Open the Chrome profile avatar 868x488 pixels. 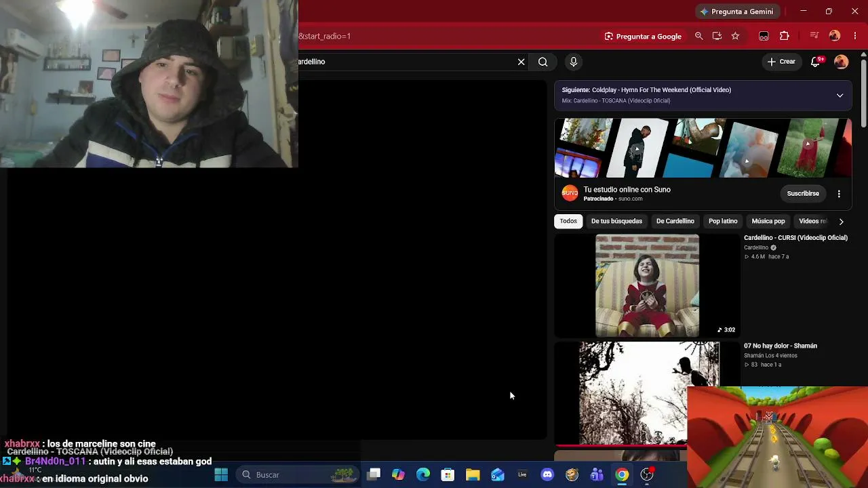pos(835,36)
